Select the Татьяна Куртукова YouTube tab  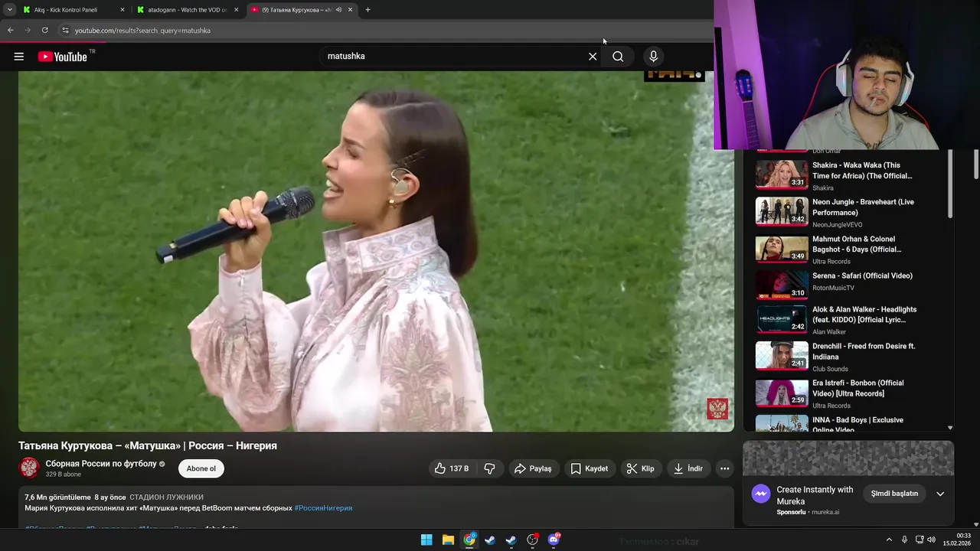pyautogui.click(x=295, y=10)
